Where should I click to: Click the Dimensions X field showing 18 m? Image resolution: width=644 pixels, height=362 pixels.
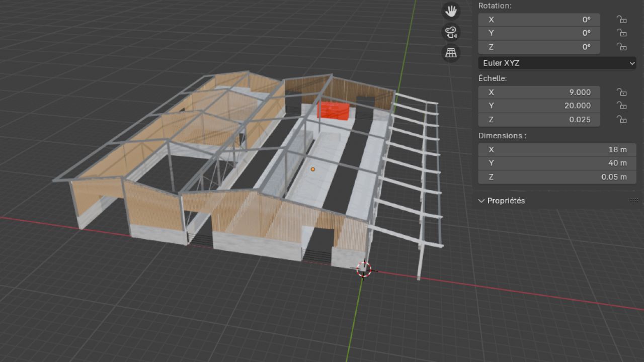point(557,150)
